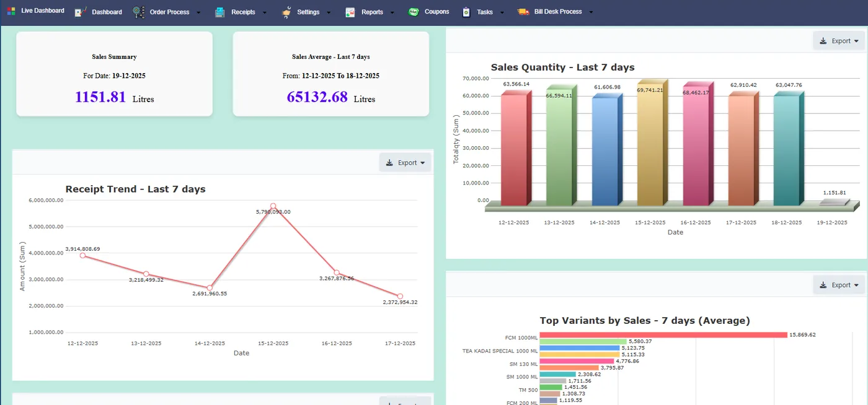
Task: Click the red FCM 1000ML bar in Top Variants
Action: [x=663, y=335]
